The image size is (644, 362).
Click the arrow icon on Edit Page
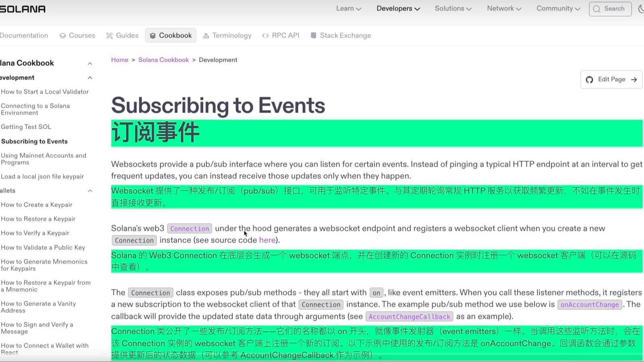click(x=634, y=80)
